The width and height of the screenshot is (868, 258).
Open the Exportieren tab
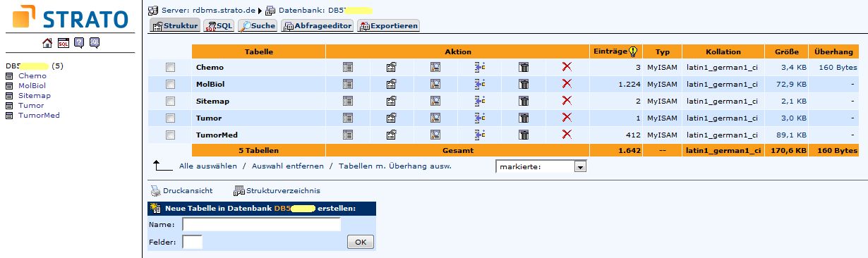click(389, 26)
